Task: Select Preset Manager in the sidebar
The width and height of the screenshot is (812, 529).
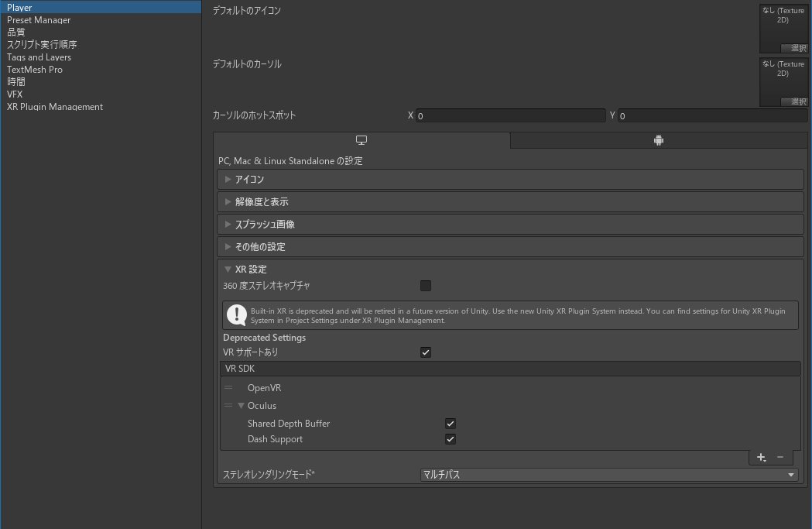Action: 39,19
